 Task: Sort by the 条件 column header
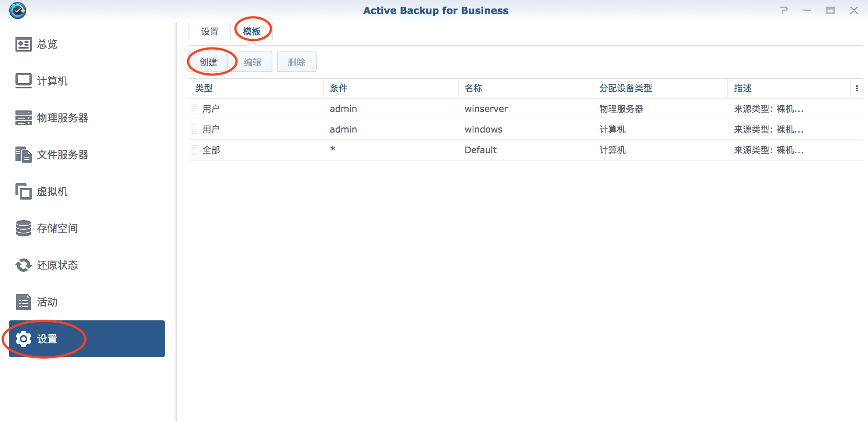coord(391,88)
